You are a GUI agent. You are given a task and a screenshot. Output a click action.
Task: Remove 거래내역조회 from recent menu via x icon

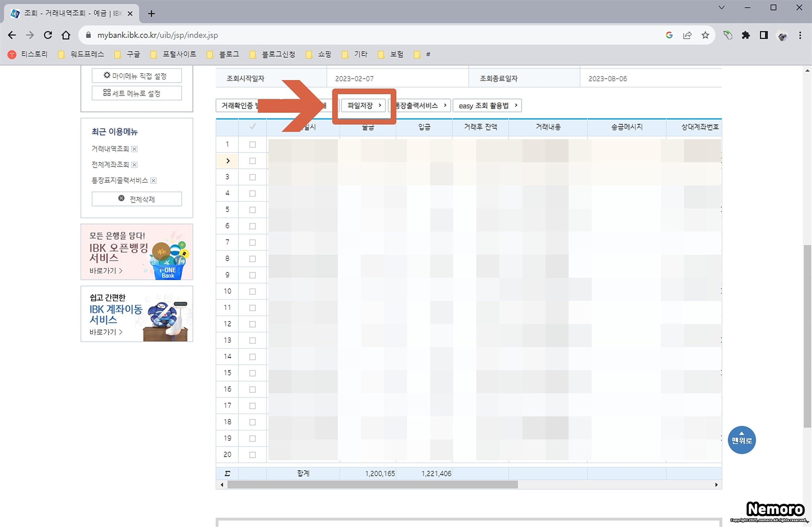[x=134, y=149]
